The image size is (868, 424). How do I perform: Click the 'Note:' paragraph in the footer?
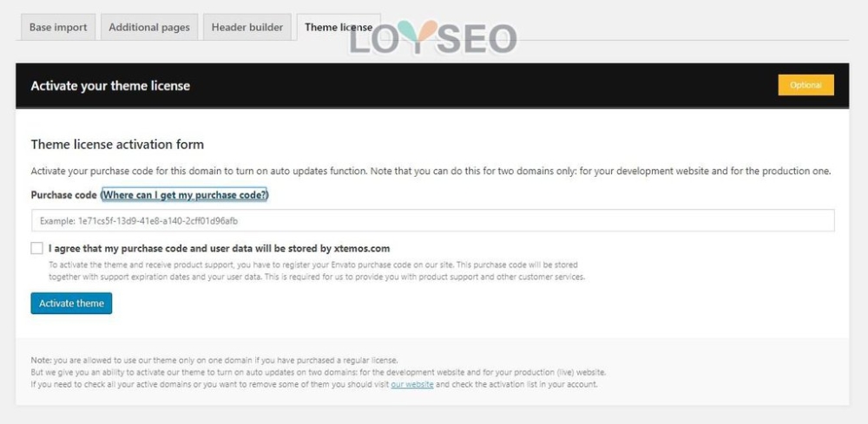[319, 372]
